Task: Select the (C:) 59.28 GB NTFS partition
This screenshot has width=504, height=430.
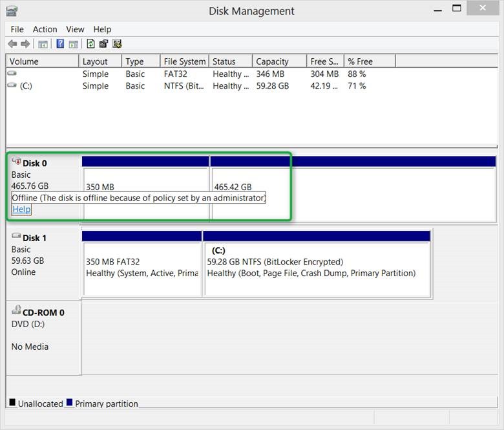Action: click(x=317, y=264)
